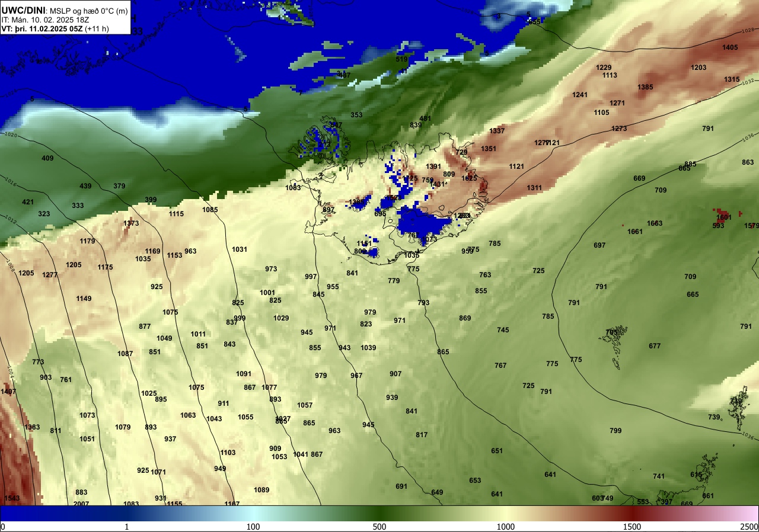
Task: Click the map value 691
Action: [401, 486]
